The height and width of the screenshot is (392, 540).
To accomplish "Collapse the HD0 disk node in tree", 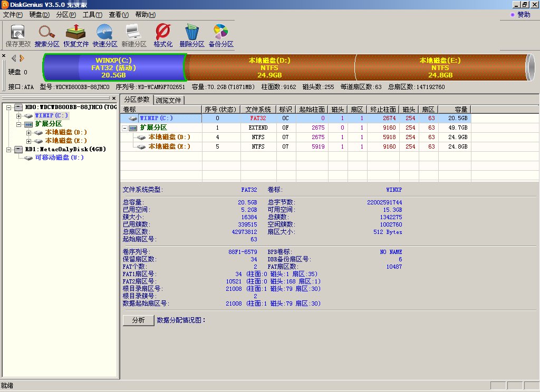I will pyautogui.click(x=9, y=107).
